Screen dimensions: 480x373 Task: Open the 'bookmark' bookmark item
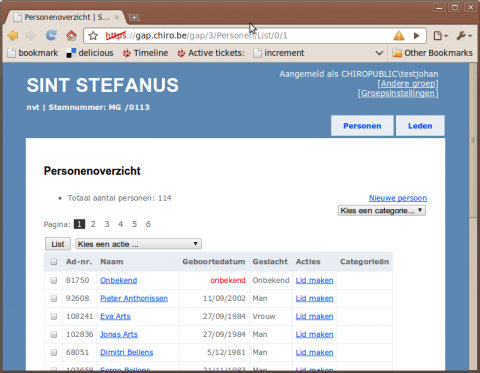pyautogui.click(x=33, y=53)
